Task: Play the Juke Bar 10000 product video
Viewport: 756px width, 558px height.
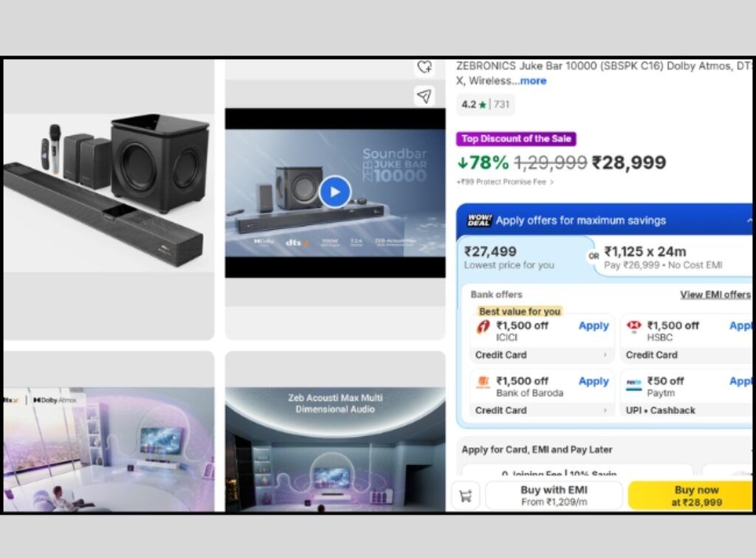Action: tap(334, 192)
